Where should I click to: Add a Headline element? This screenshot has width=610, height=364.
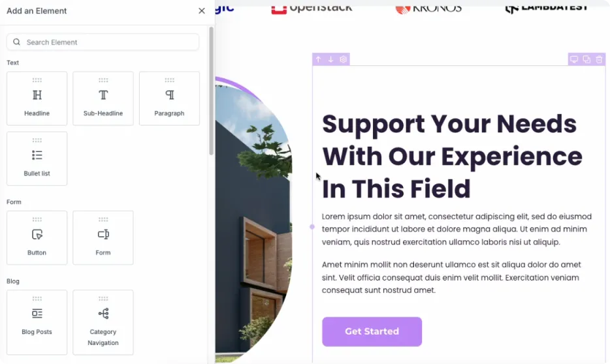pyautogui.click(x=37, y=99)
